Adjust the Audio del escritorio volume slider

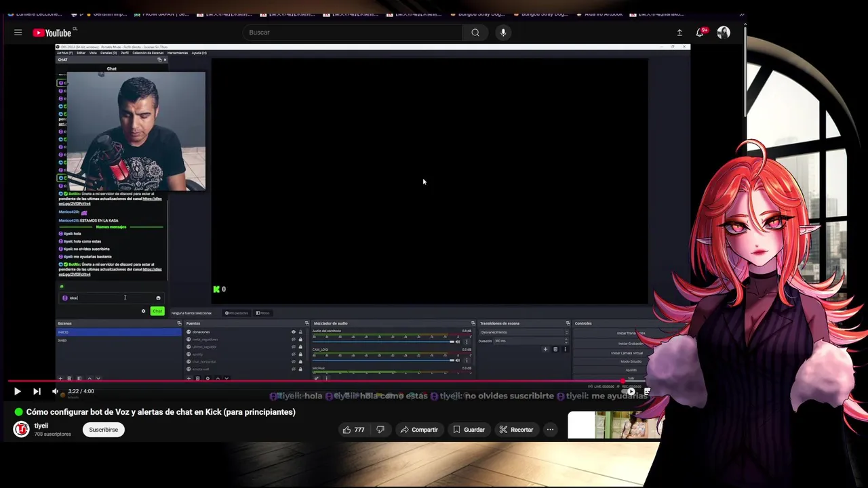coord(383,342)
